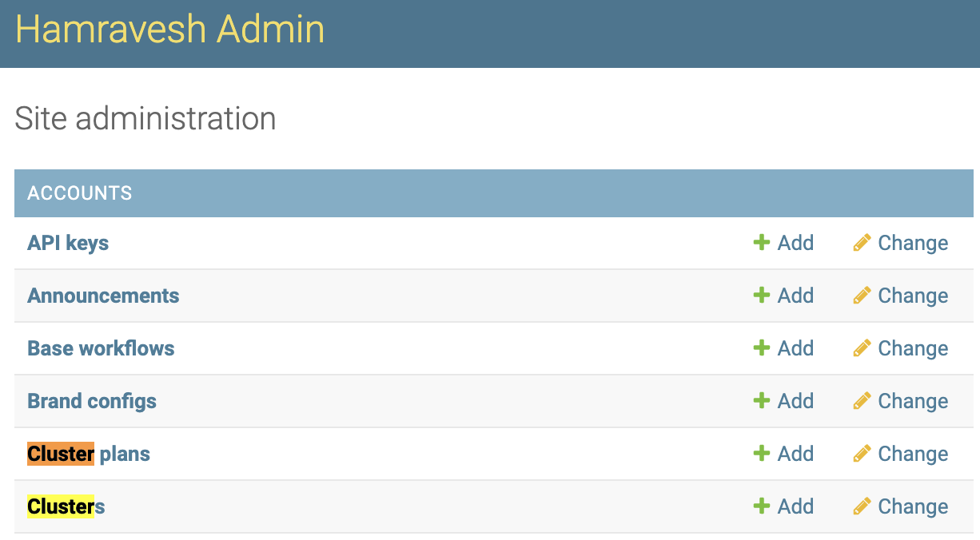Click Change text for Base workflows
The width and height of the screenshot is (980, 540).
pyautogui.click(x=913, y=348)
